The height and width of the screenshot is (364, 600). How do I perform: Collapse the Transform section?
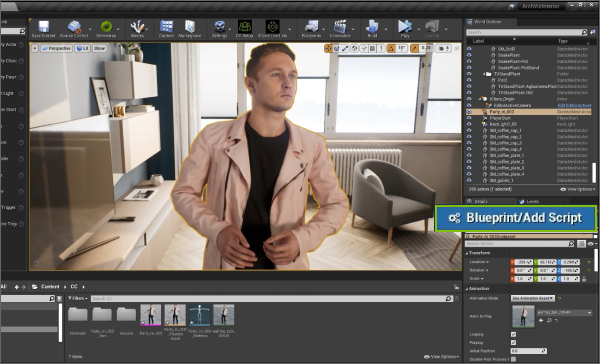[467, 253]
